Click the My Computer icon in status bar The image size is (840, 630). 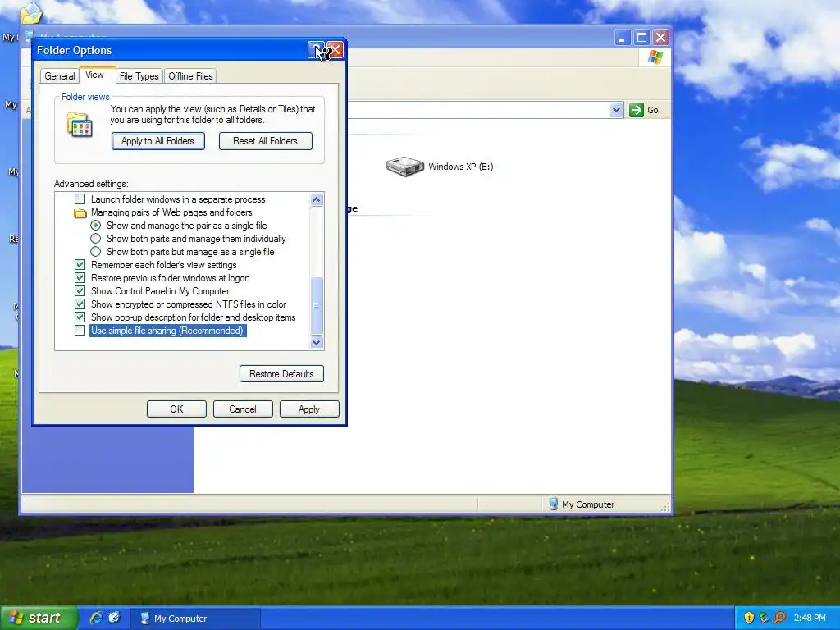pos(554,504)
